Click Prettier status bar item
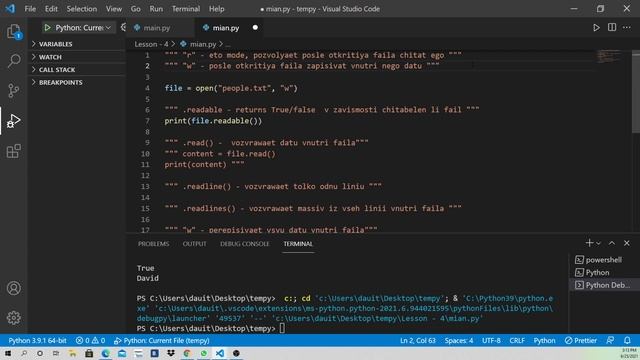640x360 pixels. [580, 340]
